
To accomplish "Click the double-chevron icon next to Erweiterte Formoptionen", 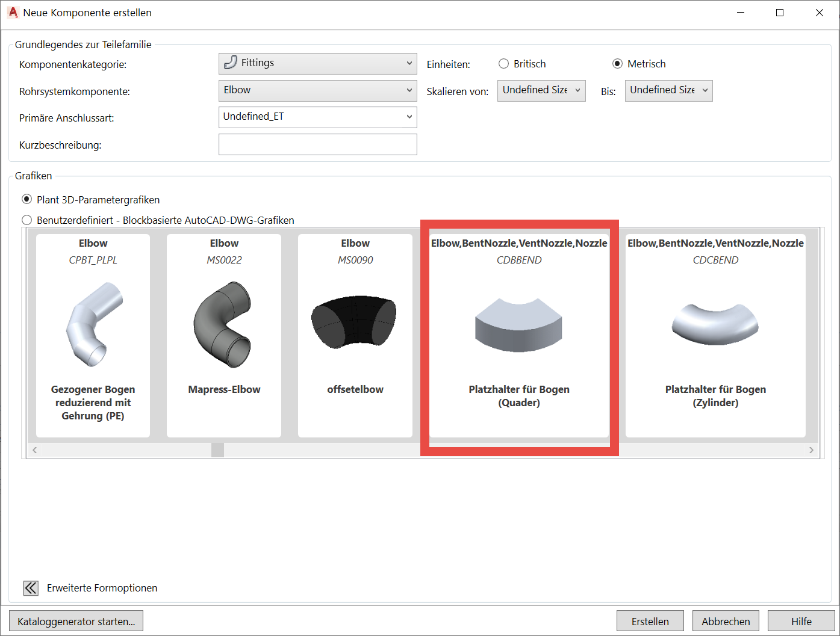I will tap(30, 588).
